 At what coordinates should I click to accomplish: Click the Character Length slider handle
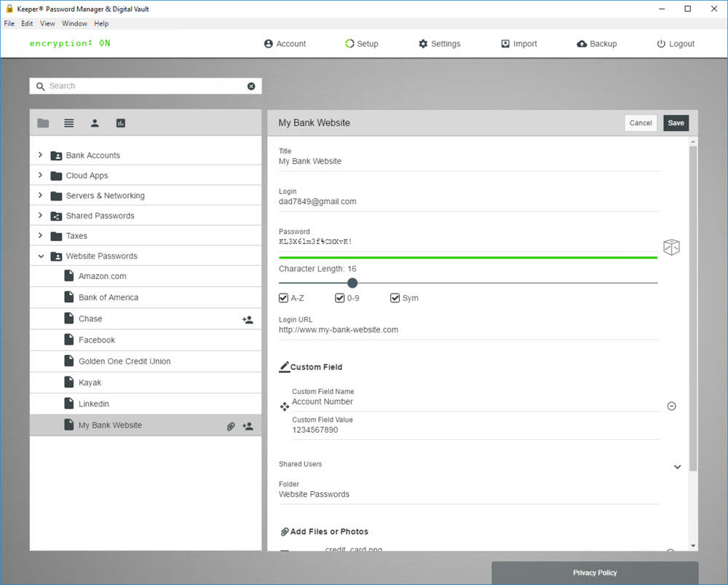[x=352, y=283]
